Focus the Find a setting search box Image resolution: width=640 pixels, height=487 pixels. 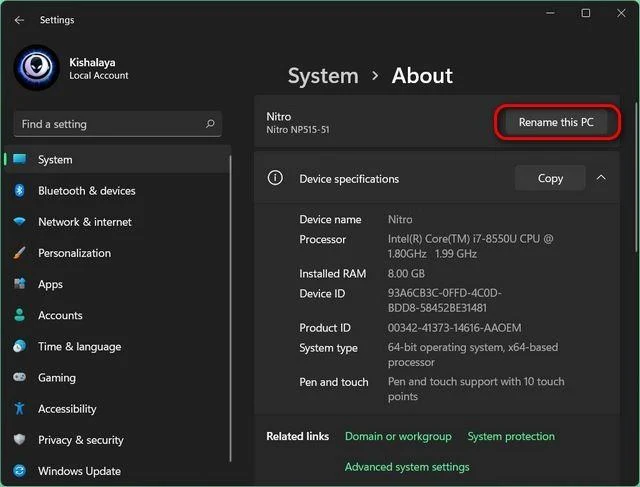pos(118,124)
